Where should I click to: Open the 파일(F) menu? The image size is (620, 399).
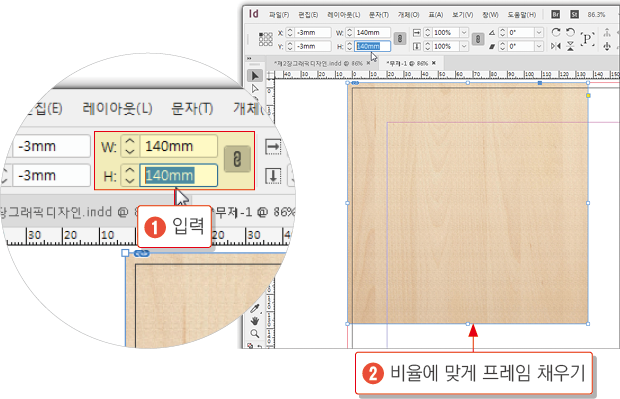click(x=279, y=15)
